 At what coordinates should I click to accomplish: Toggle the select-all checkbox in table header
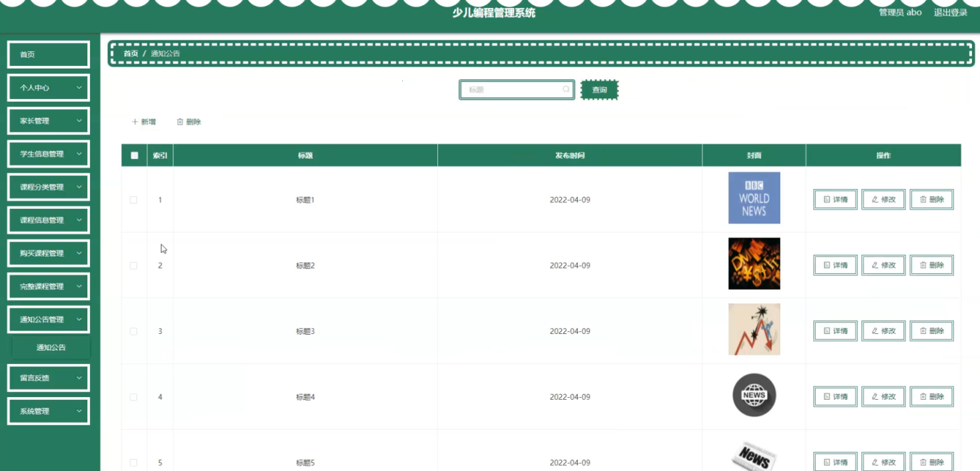pos(134,156)
